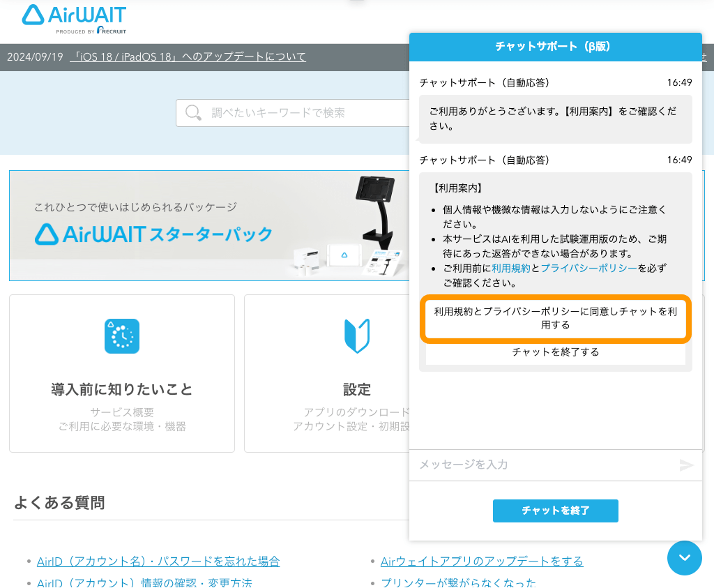Image resolution: width=714 pixels, height=588 pixels.
Task: Agree to terms and use the chat
Action: [556, 318]
